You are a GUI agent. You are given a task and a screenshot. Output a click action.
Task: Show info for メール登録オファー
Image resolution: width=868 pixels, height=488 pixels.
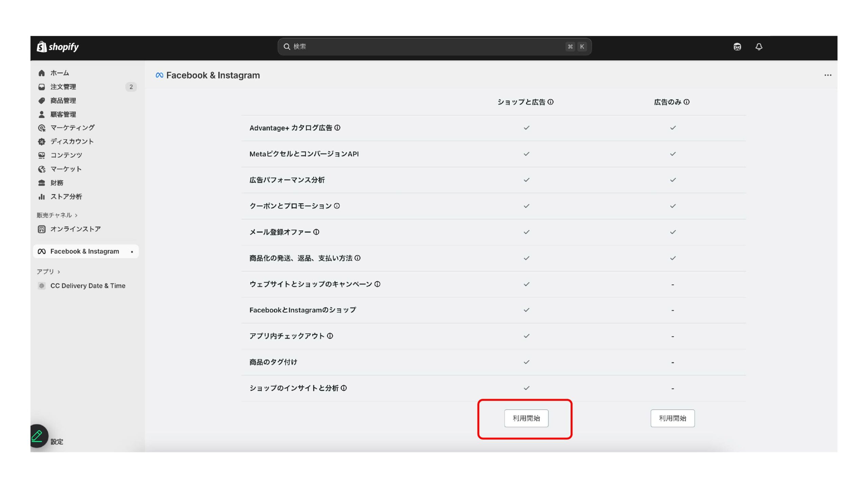tap(316, 232)
